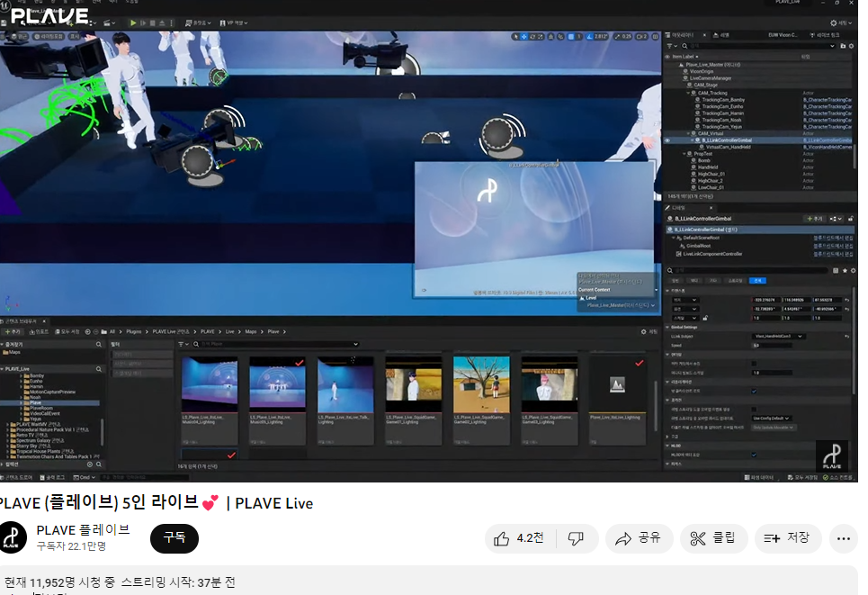Collapse the CAM_Virtual tree node
Viewport: 868px width, 595px height.
[x=688, y=133]
